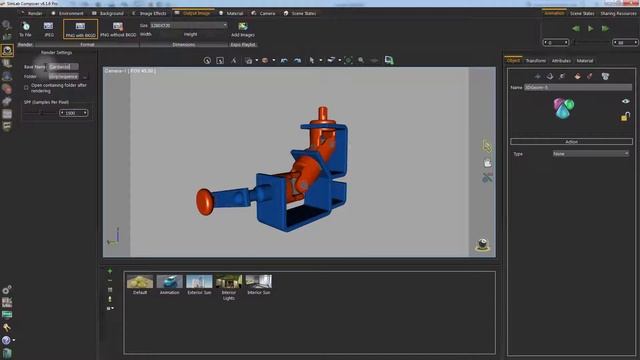Select PNG without BKGD format
Viewport: 640px width, 360px height.
click(118, 29)
